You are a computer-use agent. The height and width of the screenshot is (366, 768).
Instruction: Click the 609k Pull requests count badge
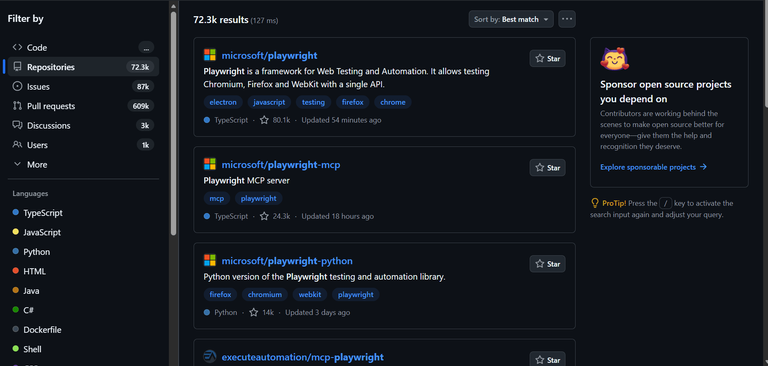tap(141, 106)
